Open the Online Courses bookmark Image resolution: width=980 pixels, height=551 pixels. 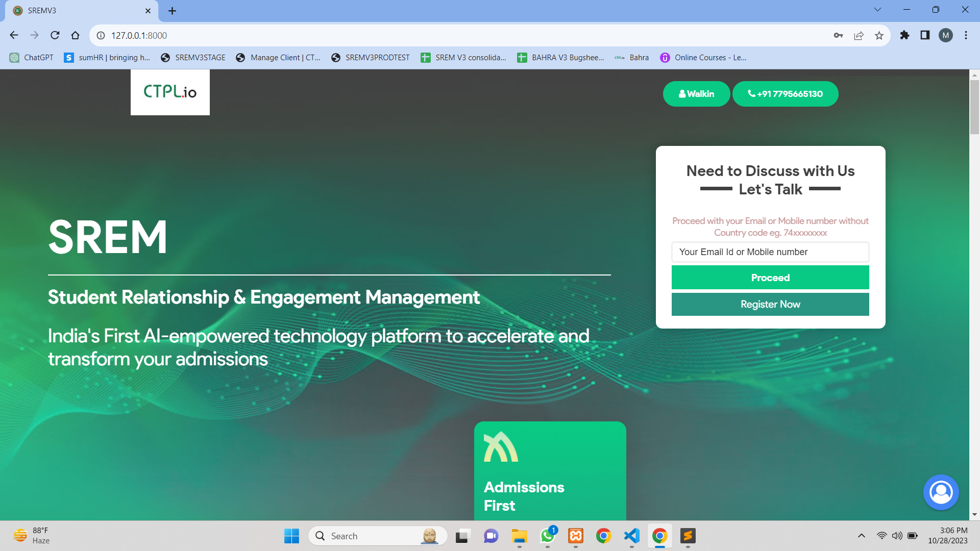pos(703,58)
